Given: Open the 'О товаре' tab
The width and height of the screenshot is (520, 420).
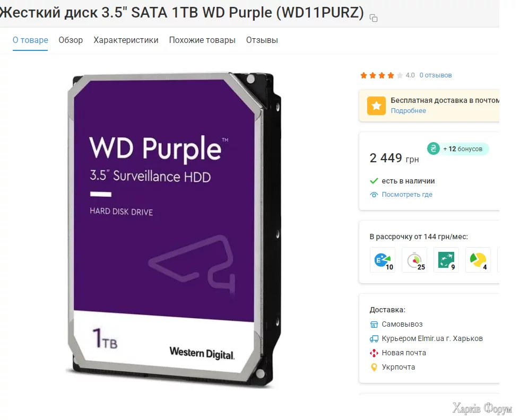Looking at the screenshot, I should pyautogui.click(x=30, y=40).
